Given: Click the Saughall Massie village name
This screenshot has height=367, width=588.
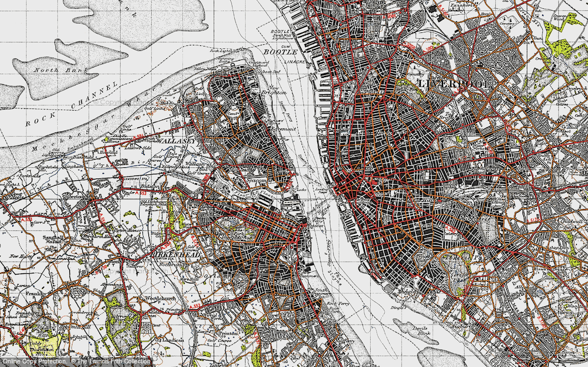Looking at the screenshot, I should [x=53, y=240].
